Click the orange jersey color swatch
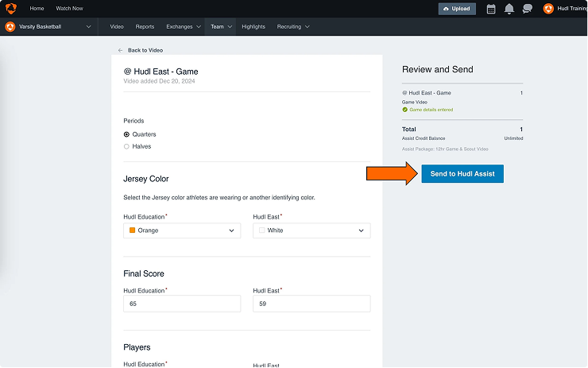The height and width of the screenshot is (368, 588). [x=132, y=230]
